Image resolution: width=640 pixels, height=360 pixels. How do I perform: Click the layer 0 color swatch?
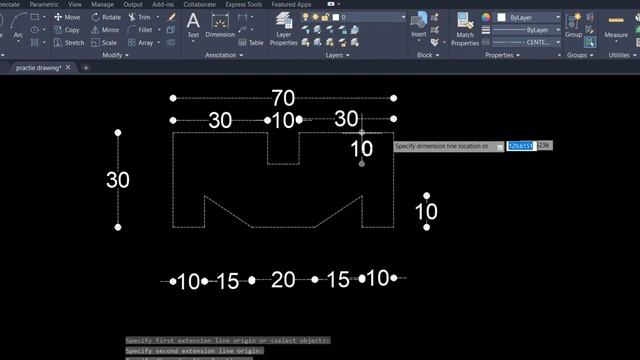point(336,17)
